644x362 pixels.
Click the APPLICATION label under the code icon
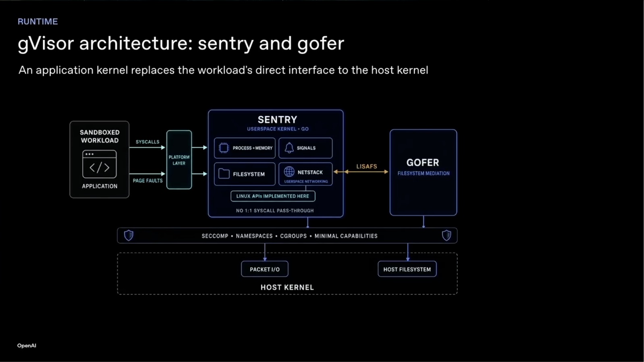100,186
